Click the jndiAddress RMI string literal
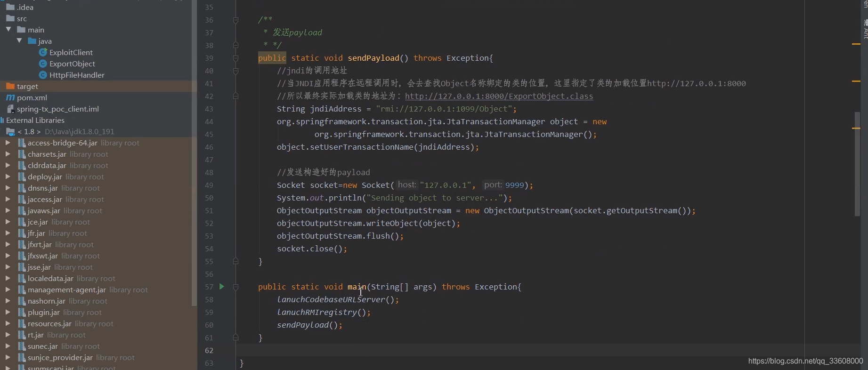868x370 pixels. tap(444, 109)
